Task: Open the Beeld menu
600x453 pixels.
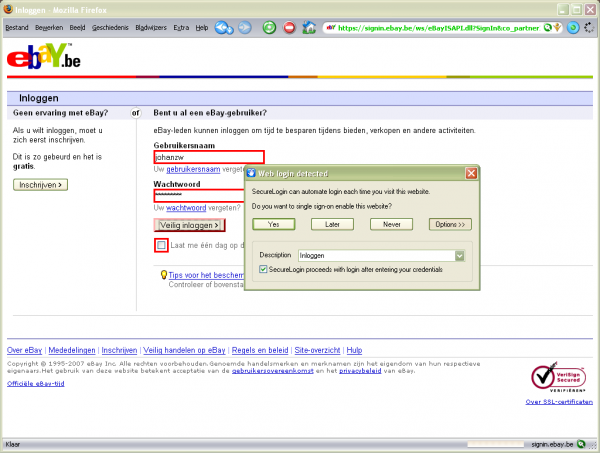Action: click(x=77, y=28)
